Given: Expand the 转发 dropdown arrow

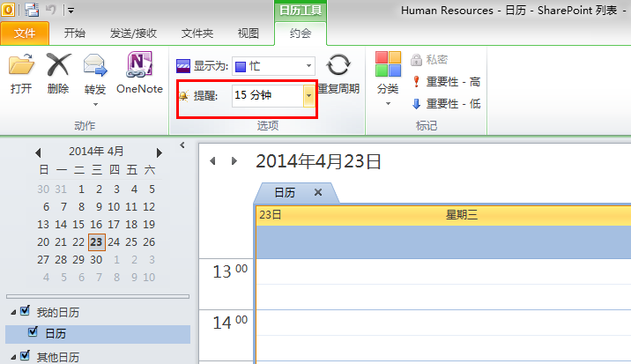Looking at the screenshot, I should [95, 105].
